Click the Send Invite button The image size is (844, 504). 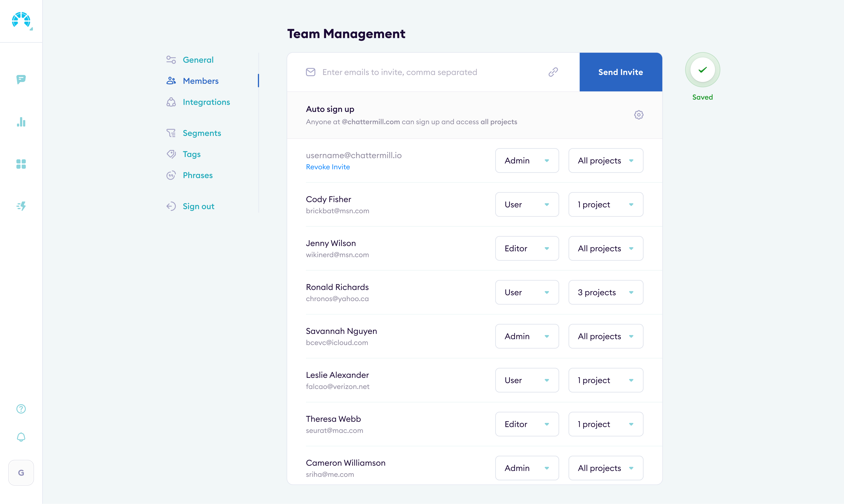click(620, 72)
